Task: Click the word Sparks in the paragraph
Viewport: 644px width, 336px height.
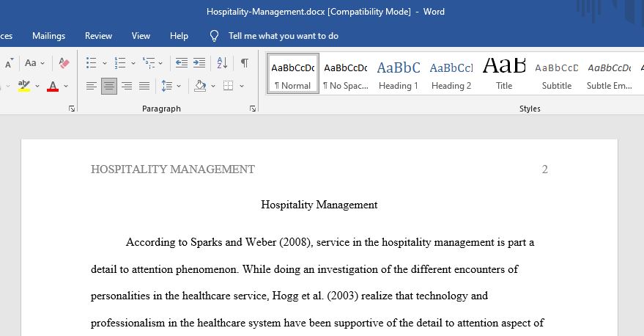Action: (206, 242)
